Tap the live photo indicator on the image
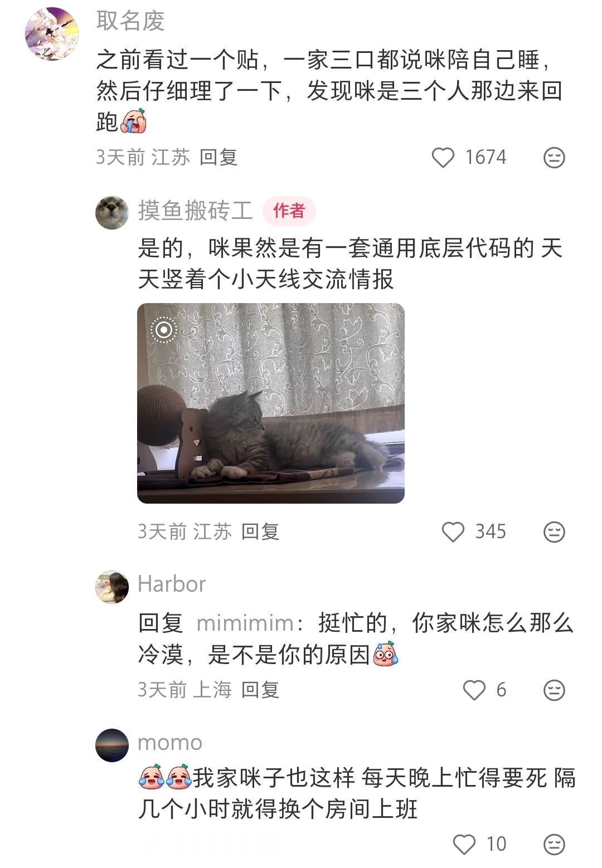This screenshot has height=868, width=602. 163,329
